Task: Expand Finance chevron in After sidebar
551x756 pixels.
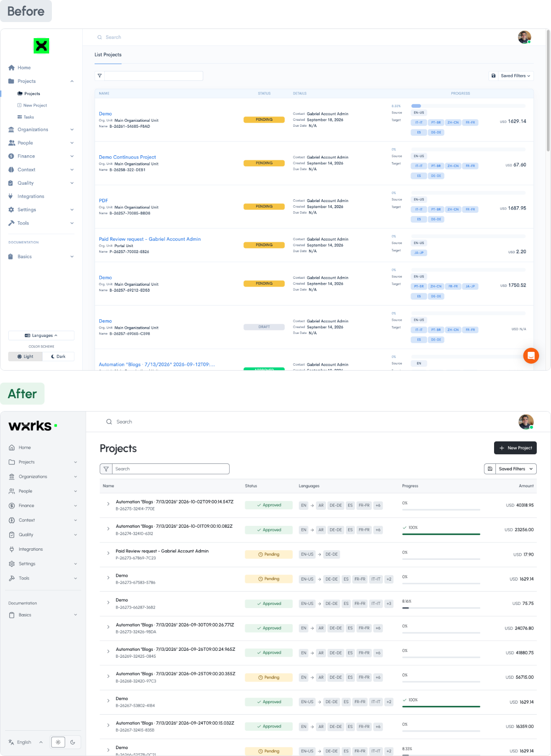Action: coord(75,506)
